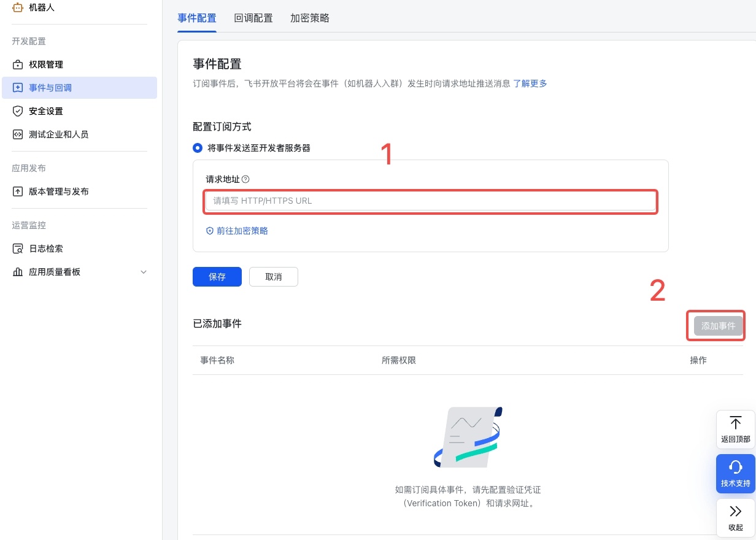Image resolution: width=756 pixels, height=540 pixels.
Task: Click the security settings shield icon
Action: point(18,111)
